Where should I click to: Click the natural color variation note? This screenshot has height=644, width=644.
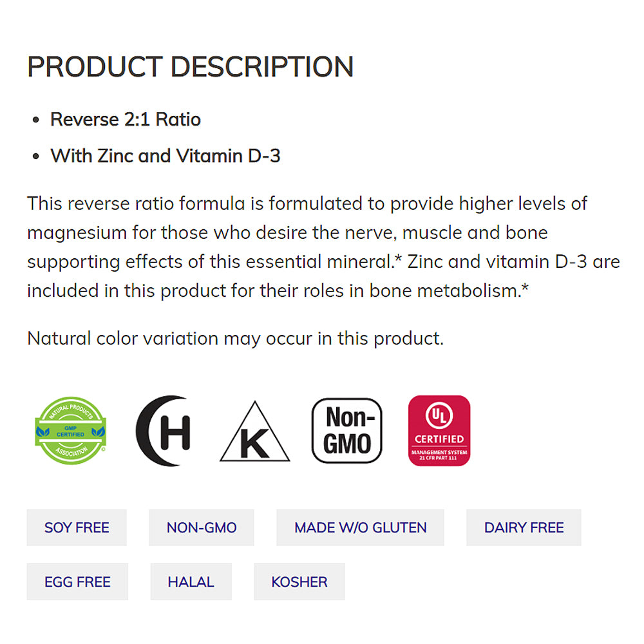pyautogui.click(x=235, y=338)
